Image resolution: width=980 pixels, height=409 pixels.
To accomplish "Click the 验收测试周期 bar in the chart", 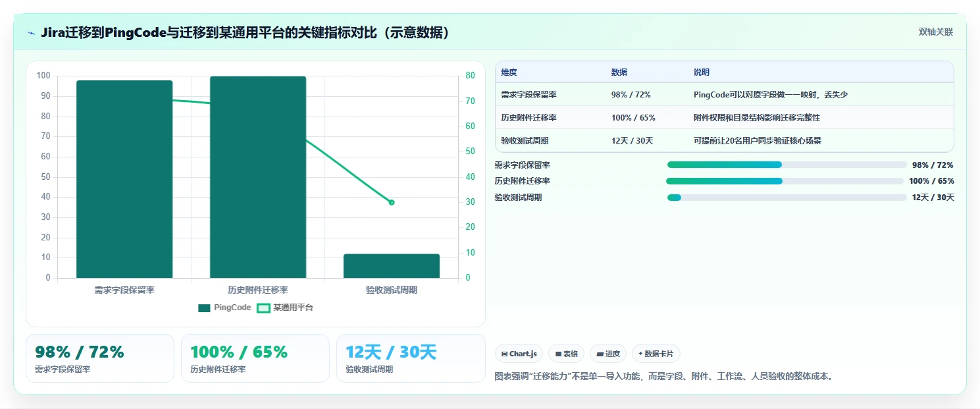I will click(x=392, y=266).
